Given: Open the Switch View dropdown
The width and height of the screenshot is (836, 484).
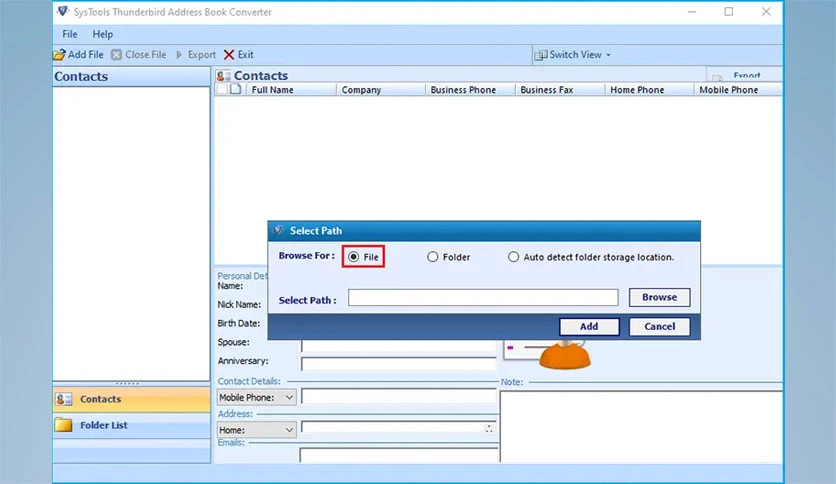Looking at the screenshot, I should [573, 55].
